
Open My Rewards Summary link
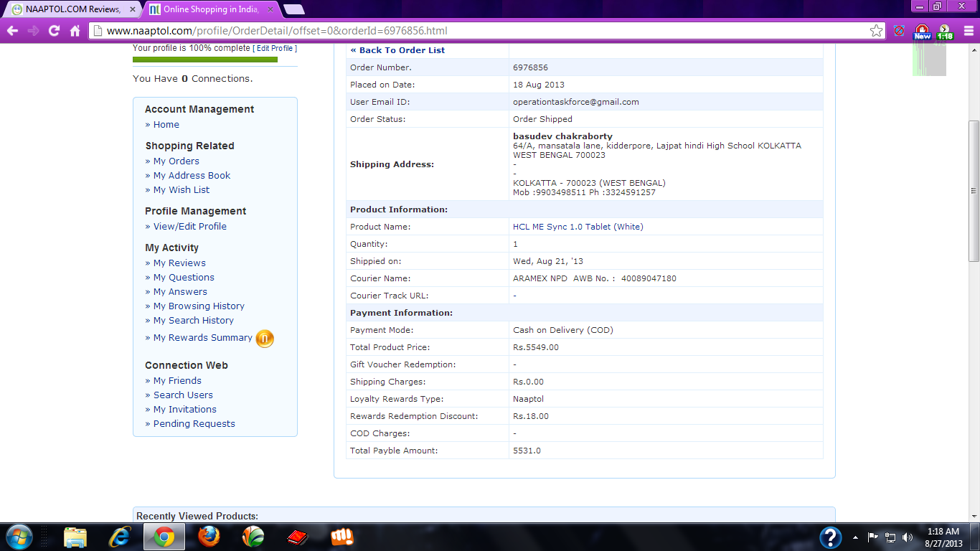pos(202,338)
